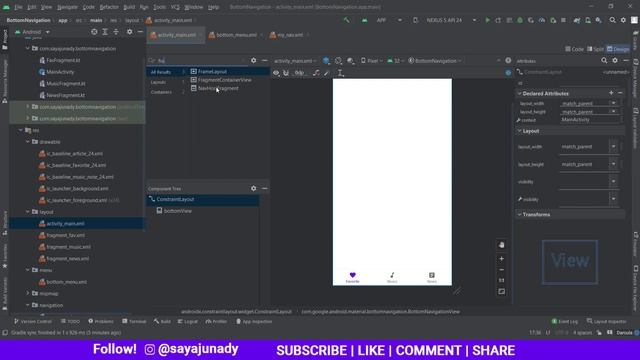Open the File menu
Viewport: 640px width, 360px height.
coord(18,7)
